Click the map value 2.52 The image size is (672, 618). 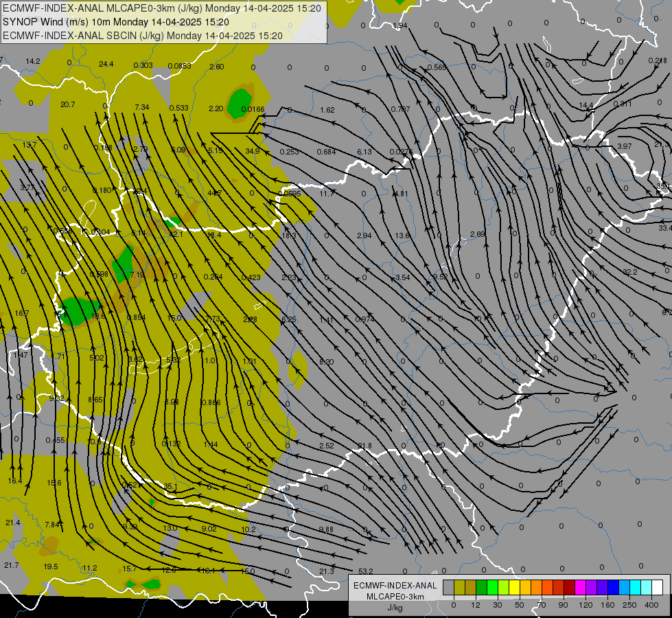[x=327, y=446]
